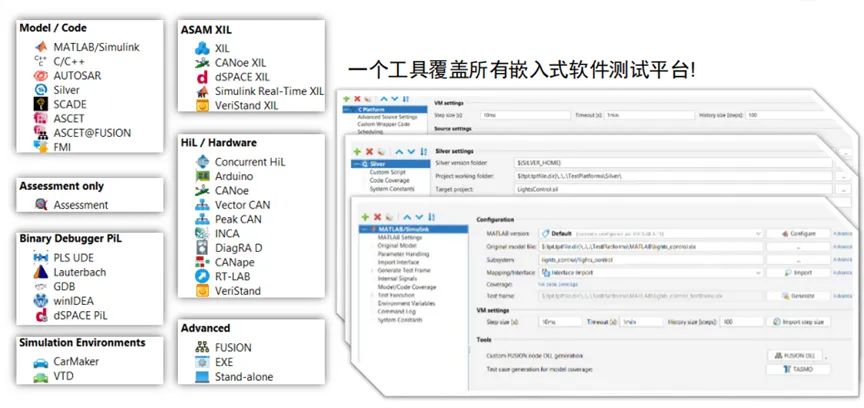Choose the ASCET@FUSION platform icon
Screen dimensions: 864x408
tap(41, 133)
